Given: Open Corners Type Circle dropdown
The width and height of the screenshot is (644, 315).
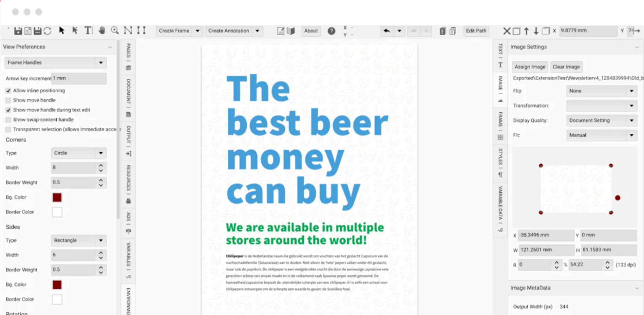Looking at the screenshot, I should (x=79, y=153).
